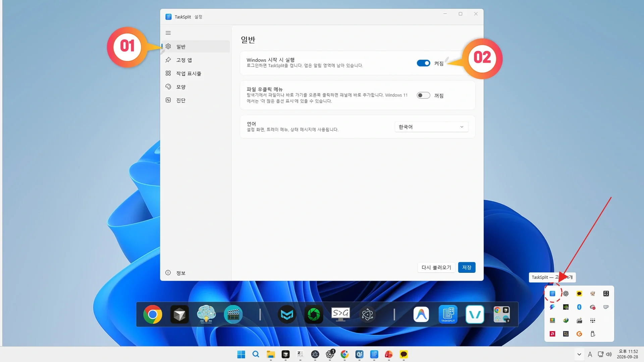This screenshot has height=362, width=644.
Task: Click the AMD red icon in tray overflow
Action: click(x=552, y=334)
